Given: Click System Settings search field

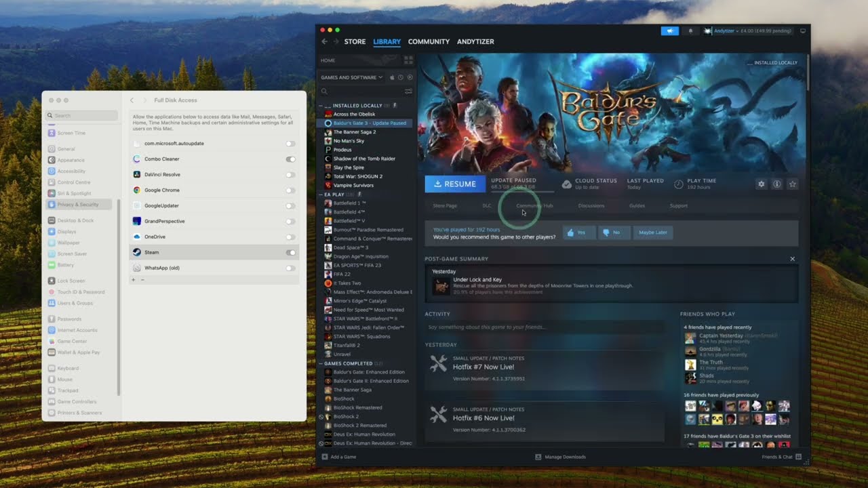Looking at the screenshot, I should pos(81,116).
